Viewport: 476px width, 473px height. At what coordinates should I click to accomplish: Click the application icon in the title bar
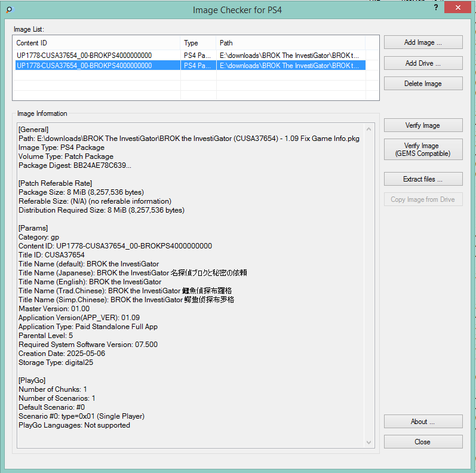10,10
